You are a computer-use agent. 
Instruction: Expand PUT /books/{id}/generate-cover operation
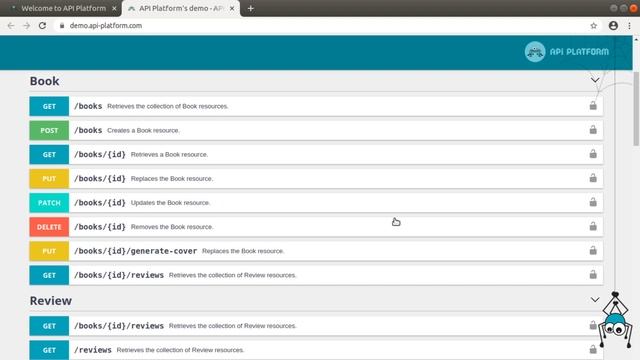[316, 251]
